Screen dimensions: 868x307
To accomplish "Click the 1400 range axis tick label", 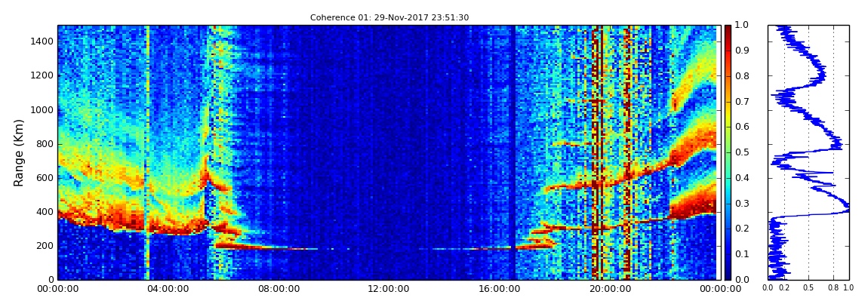I will 42,41.
